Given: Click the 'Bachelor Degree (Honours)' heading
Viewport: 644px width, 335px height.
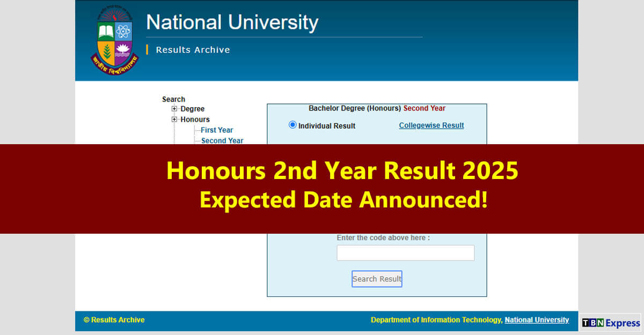Looking at the screenshot, I should coord(355,108).
